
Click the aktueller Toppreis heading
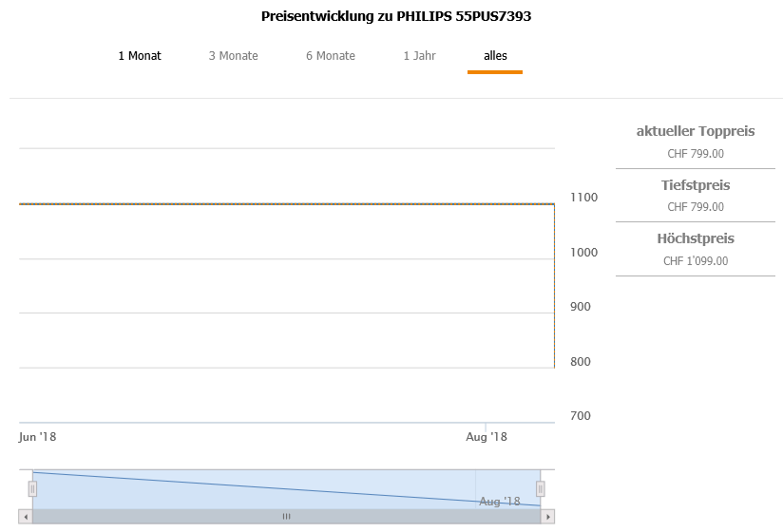(696, 131)
